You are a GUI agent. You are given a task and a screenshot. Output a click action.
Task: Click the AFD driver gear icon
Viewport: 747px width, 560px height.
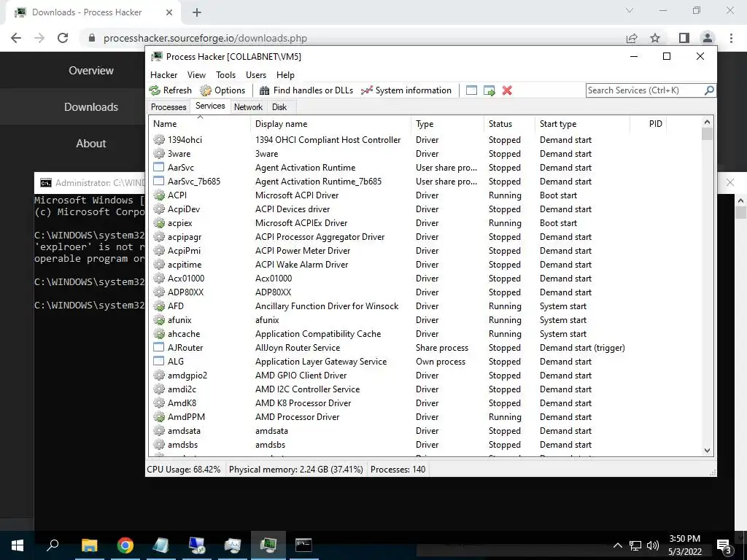158,306
